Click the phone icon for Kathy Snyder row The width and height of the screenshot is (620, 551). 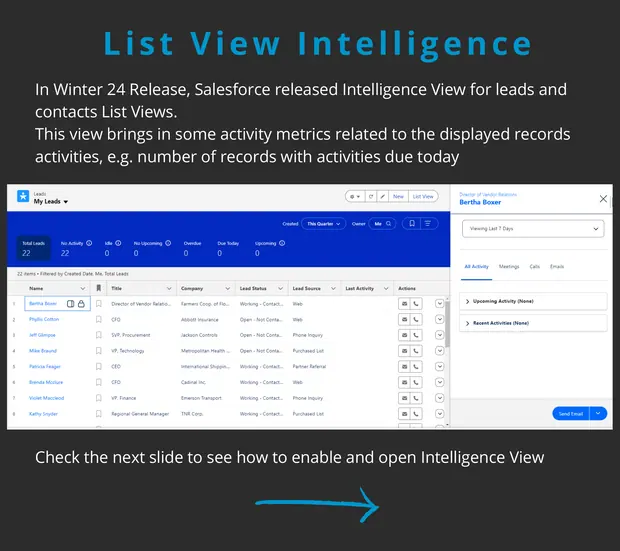pyautogui.click(x=416, y=414)
